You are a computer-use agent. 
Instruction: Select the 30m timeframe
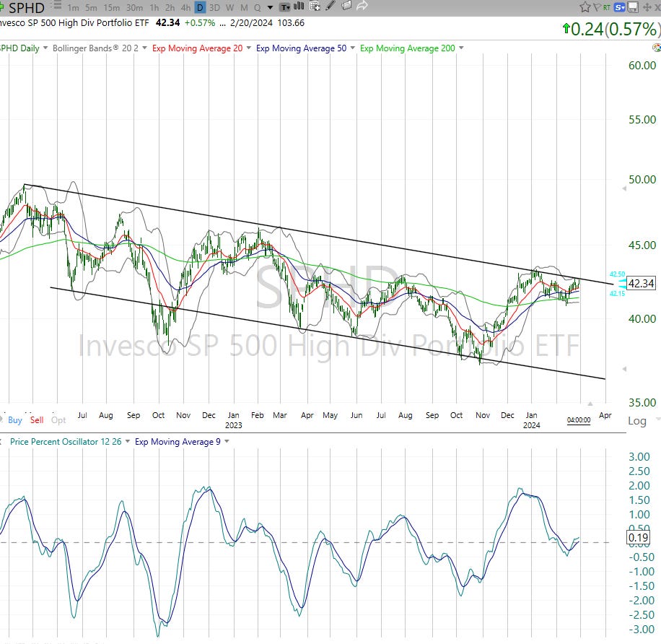(x=134, y=8)
